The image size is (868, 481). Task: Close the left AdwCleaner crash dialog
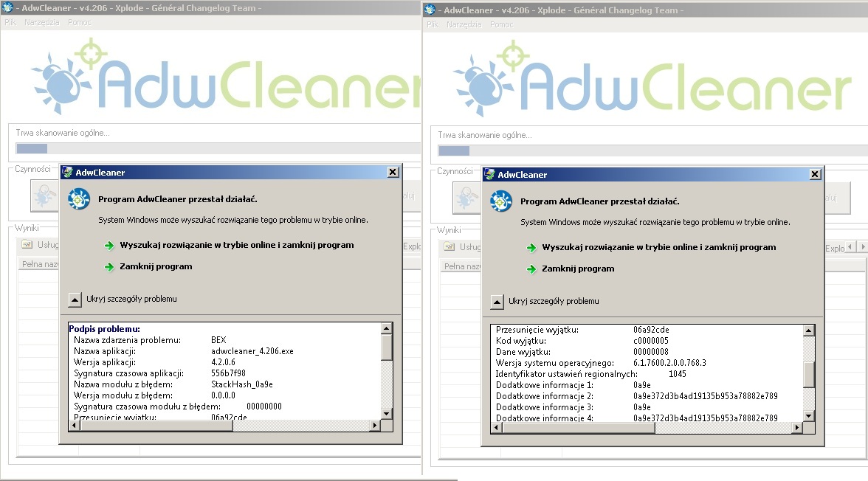pos(393,172)
